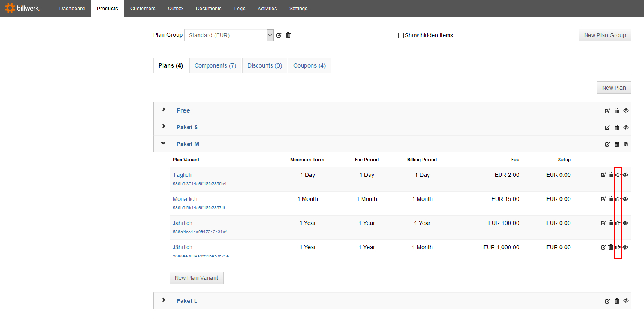Delete the Täglich plan variant

point(610,175)
